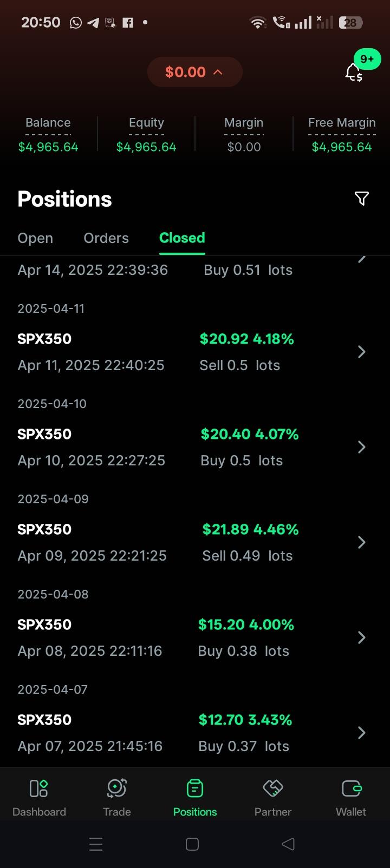Image resolution: width=390 pixels, height=868 pixels.
Task: Expand the $0.00 profit summary pill
Action: point(194,72)
